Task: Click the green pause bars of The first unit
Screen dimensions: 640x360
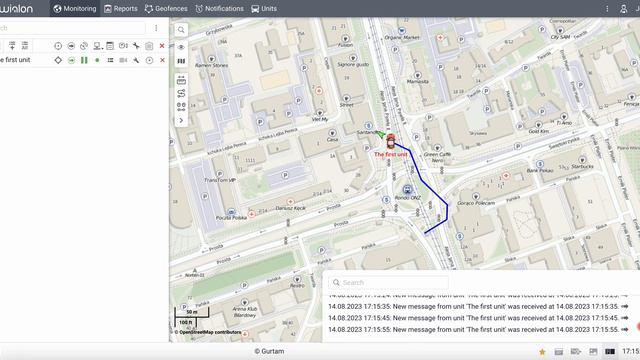Action: point(84,60)
